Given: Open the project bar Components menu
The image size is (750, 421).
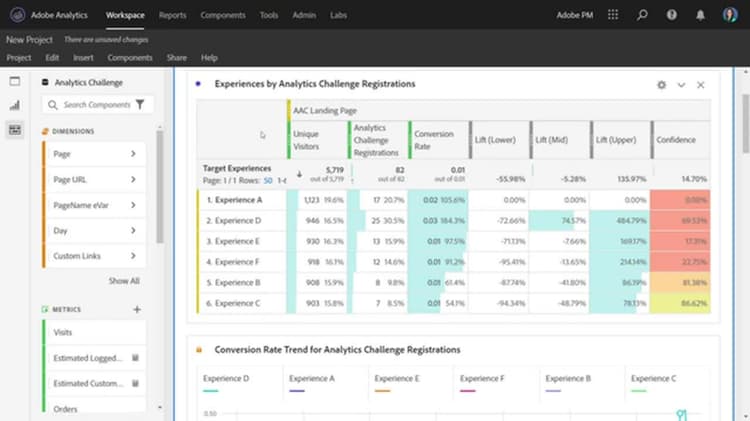Looking at the screenshot, I should (x=130, y=57).
